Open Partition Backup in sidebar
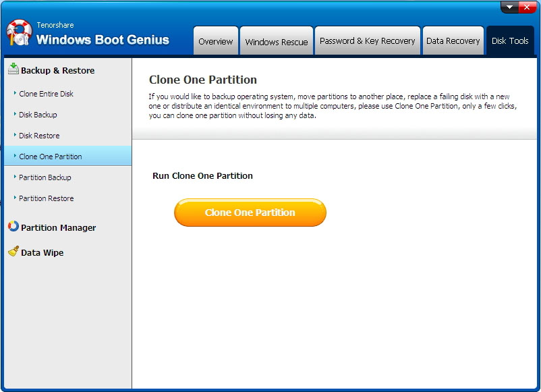 [45, 177]
